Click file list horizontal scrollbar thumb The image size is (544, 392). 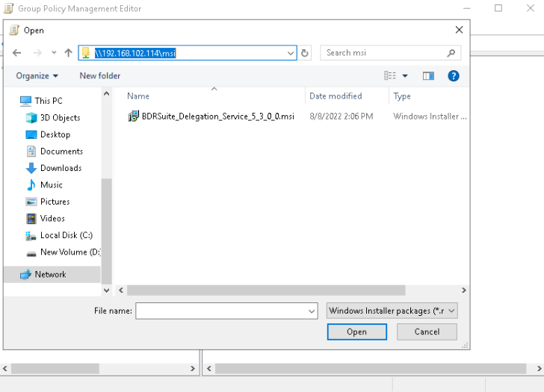coord(266,290)
